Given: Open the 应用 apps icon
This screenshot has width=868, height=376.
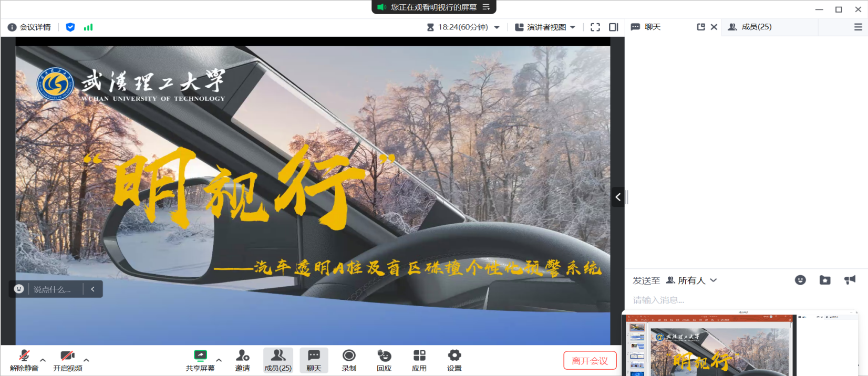Looking at the screenshot, I should coord(419,360).
